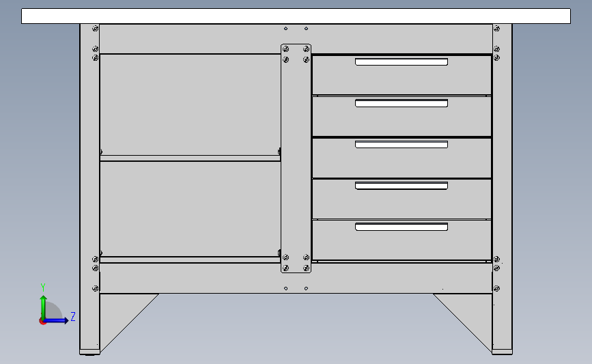This screenshot has width=592, height=364.
Task: Select the bottom shelf in left compartment
Action: (191, 260)
